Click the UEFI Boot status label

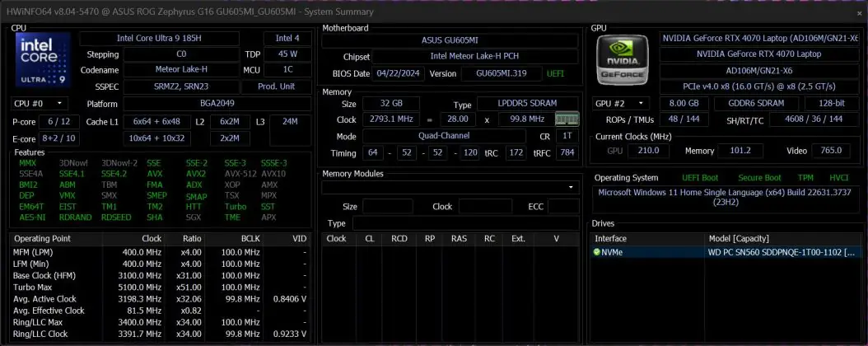coord(700,178)
